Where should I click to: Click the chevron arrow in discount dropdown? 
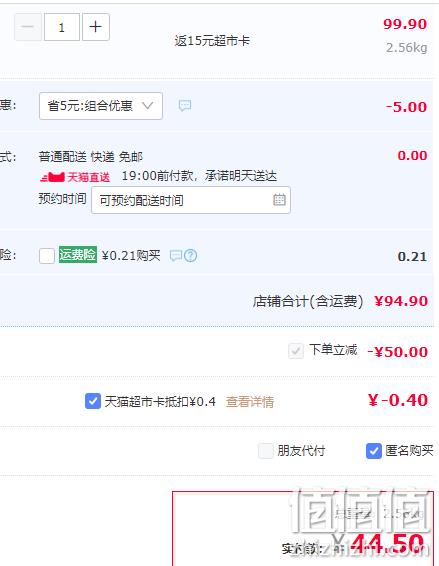[x=147, y=106]
